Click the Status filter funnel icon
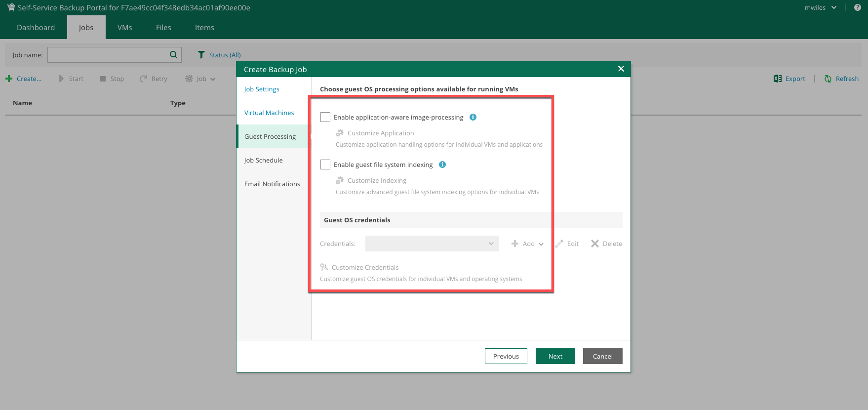 [201, 55]
